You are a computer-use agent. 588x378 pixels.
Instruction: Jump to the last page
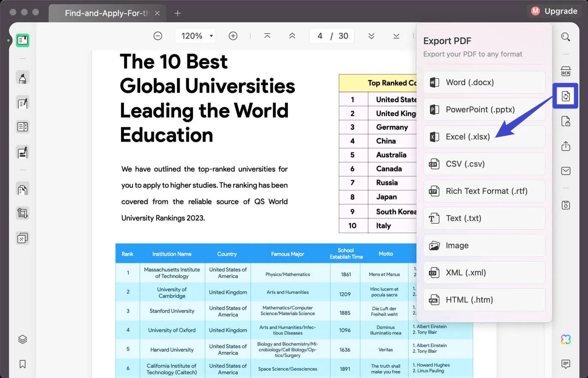[x=396, y=36]
